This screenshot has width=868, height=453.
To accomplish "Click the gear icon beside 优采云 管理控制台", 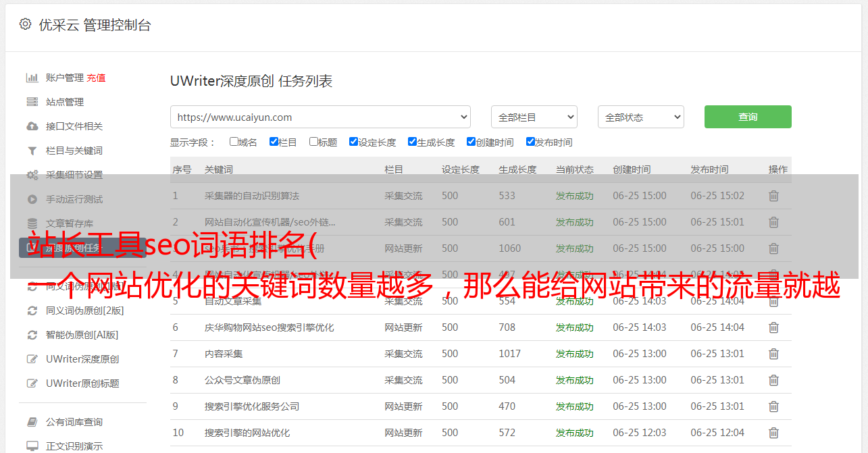I will point(25,24).
